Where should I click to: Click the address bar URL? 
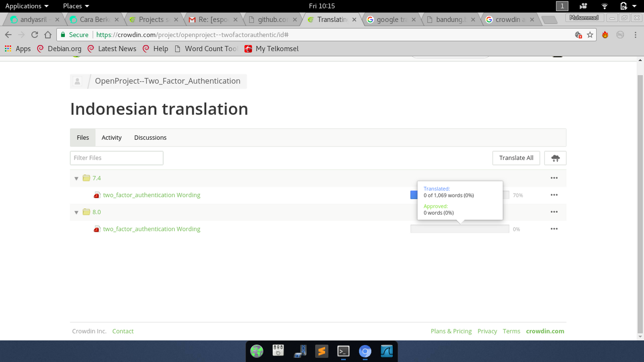(x=192, y=35)
